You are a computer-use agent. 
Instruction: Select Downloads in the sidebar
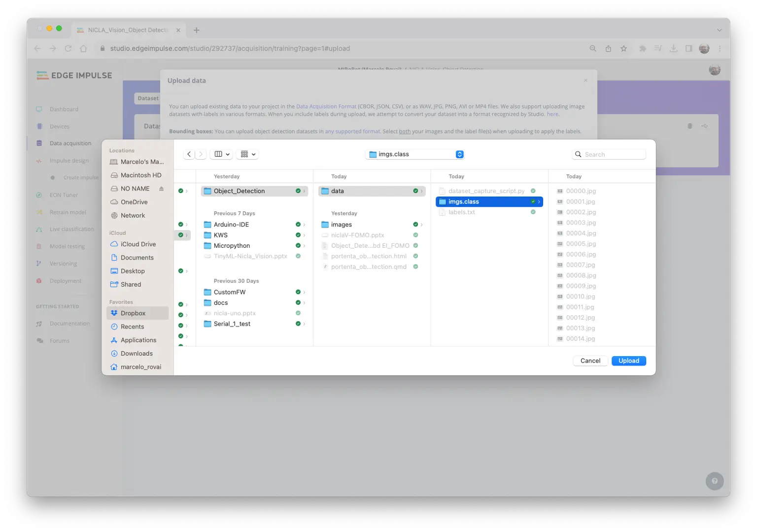coord(137,354)
